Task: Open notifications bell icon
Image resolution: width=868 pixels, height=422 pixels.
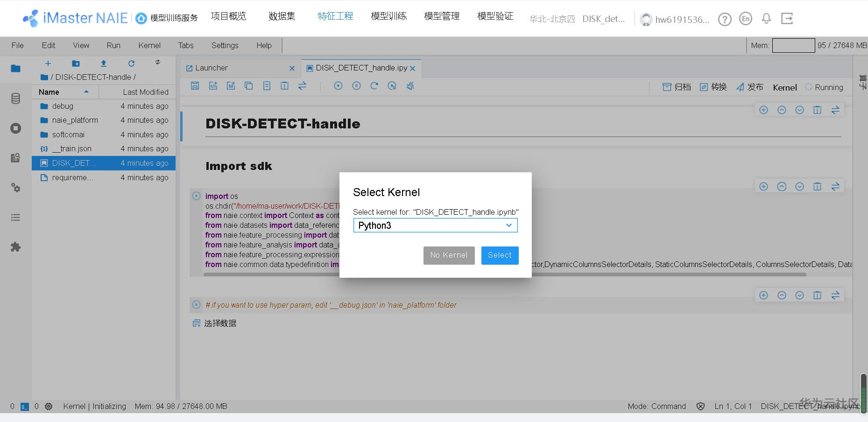Action: 766,19
